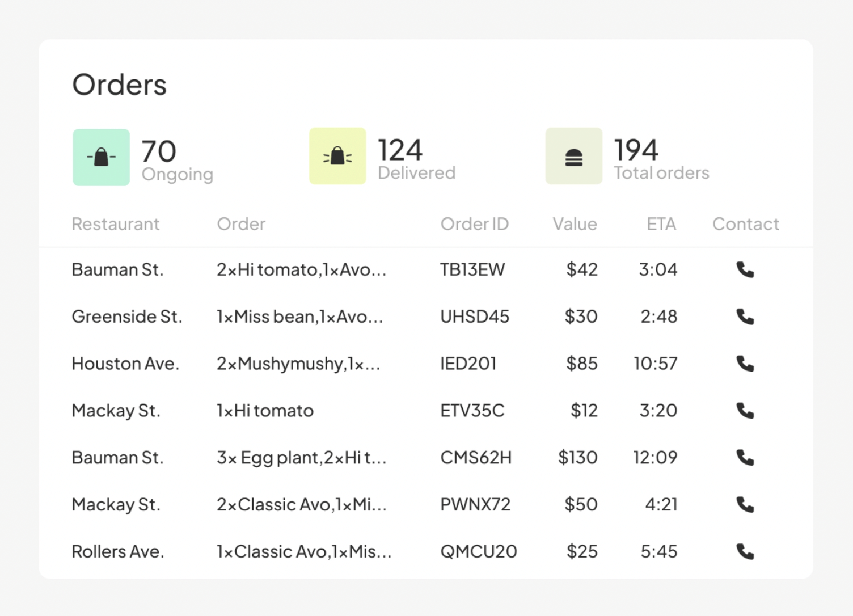The image size is (853, 616).
Task: Open the Houston Ave. restaurant row
Action: click(125, 364)
